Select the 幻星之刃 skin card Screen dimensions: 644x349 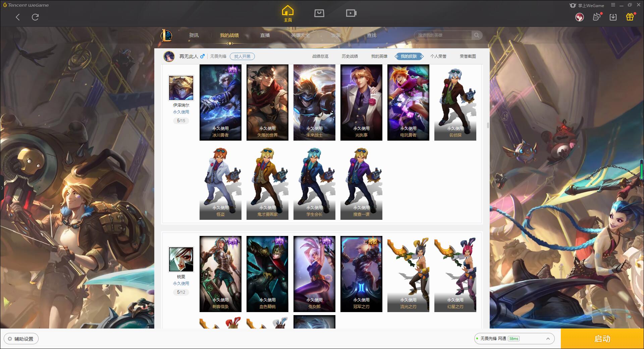coord(455,274)
